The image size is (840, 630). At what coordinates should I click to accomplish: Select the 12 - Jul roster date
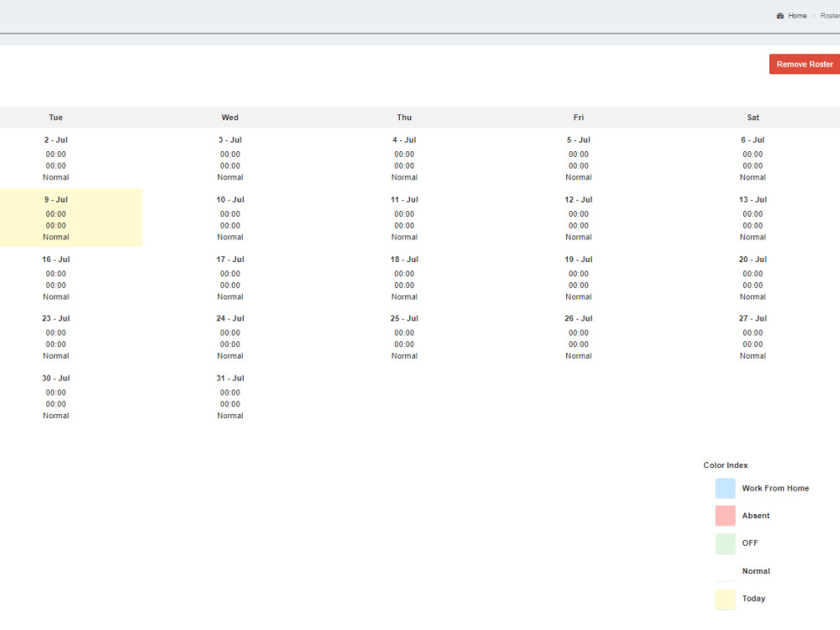pyautogui.click(x=579, y=199)
